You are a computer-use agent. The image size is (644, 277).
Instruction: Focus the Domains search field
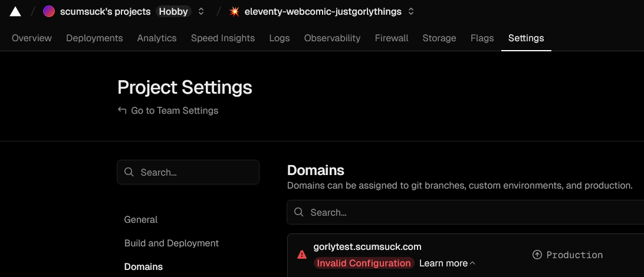pos(465,212)
